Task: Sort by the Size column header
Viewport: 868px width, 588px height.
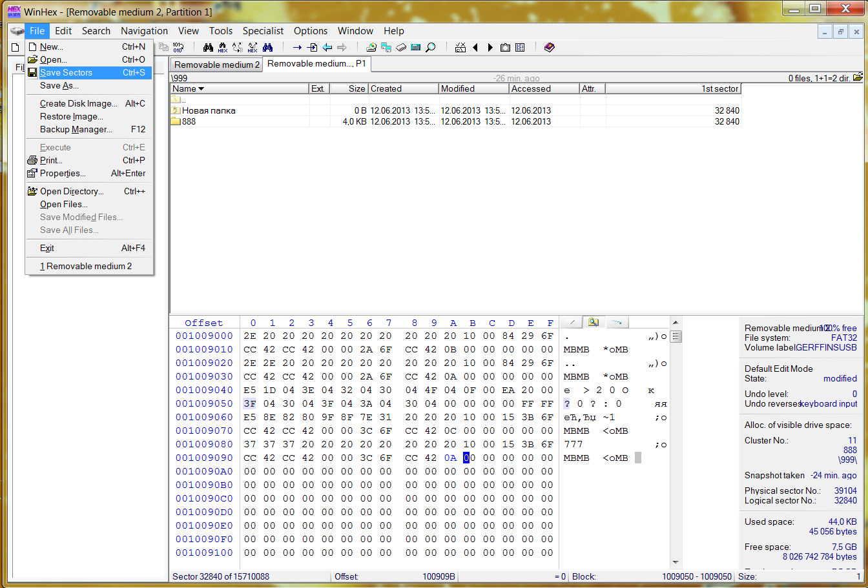Action: (349, 89)
